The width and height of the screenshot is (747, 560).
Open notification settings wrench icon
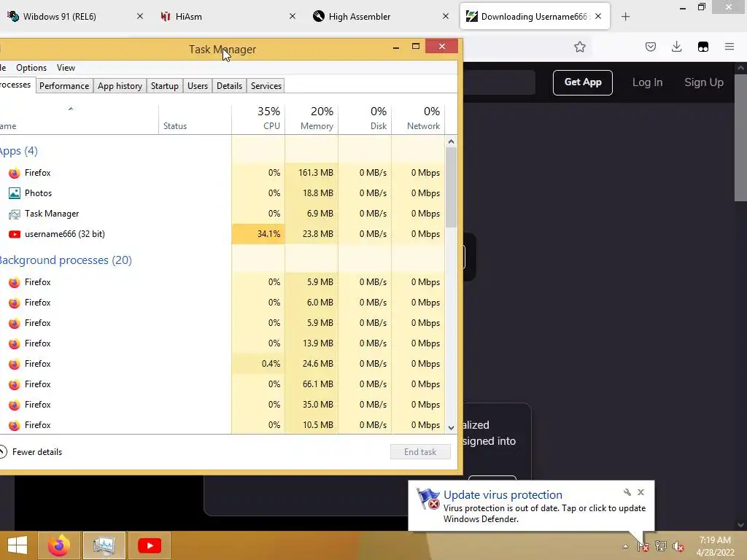click(627, 492)
